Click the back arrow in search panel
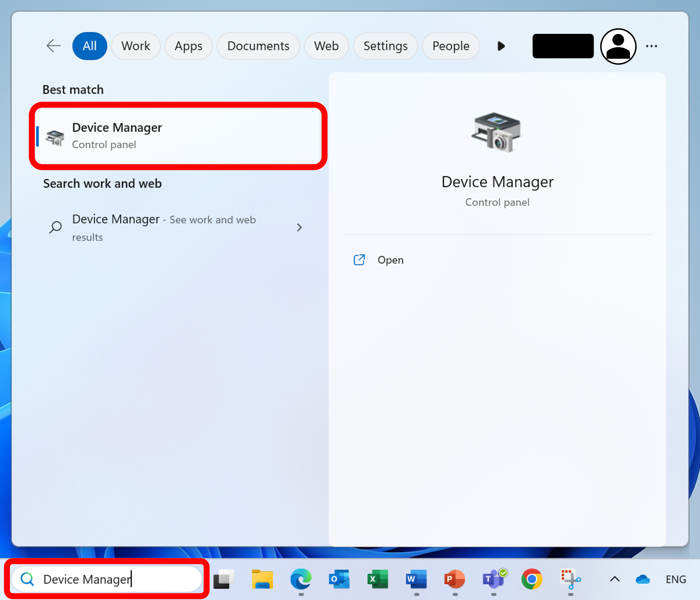The width and height of the screenshot is (700, 600). point(53,46)
